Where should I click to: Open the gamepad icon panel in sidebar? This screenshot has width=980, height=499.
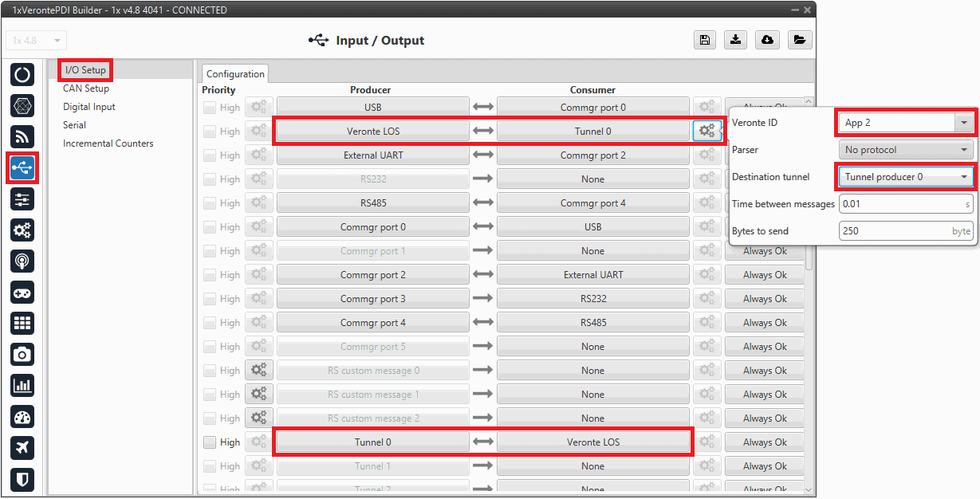click(22, 293)
